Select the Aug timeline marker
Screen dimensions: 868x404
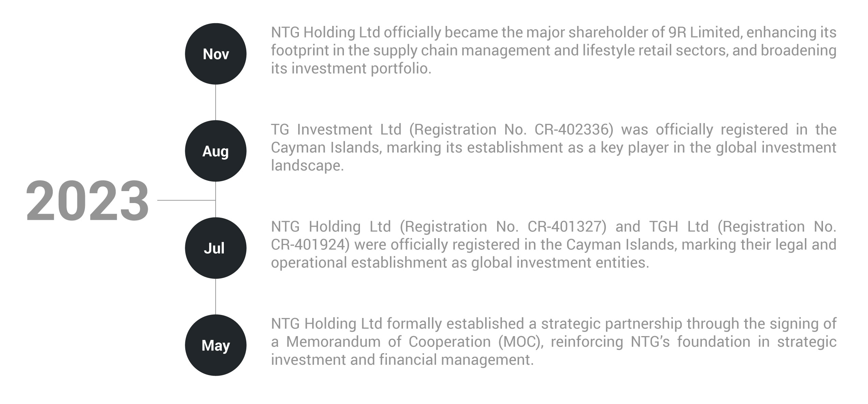pos(216,151)
